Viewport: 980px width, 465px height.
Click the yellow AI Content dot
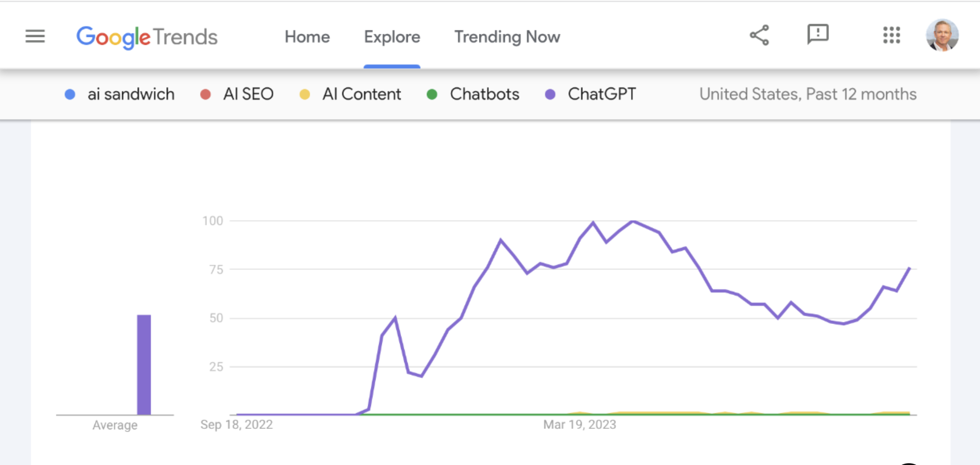point(304,94)
